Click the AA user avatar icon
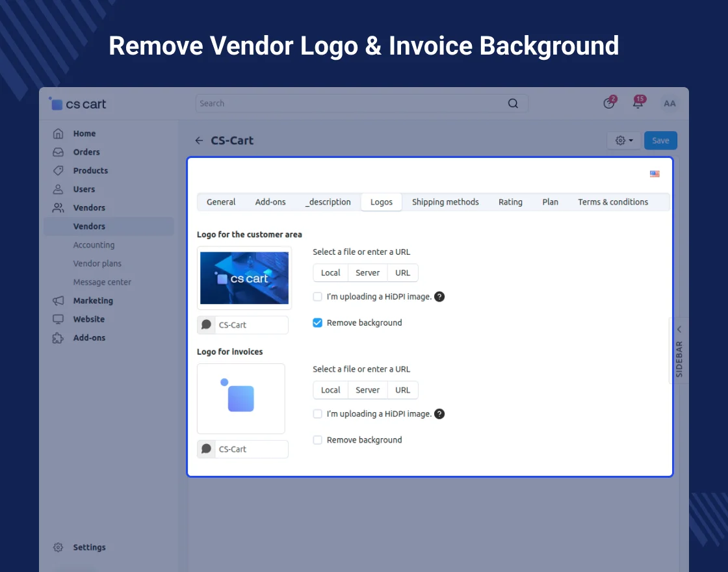The height and width of the screenshot is (572, 728). [x=669, y=103]
